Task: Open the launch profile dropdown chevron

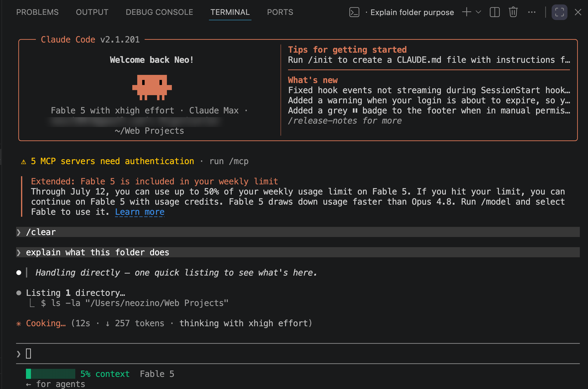Action: (478, 12)
